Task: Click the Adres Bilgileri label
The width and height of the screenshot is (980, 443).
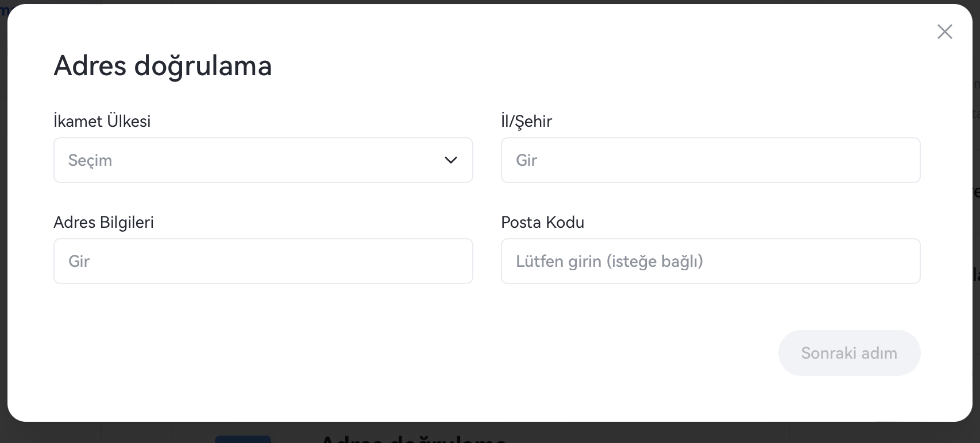Action: 103,222
